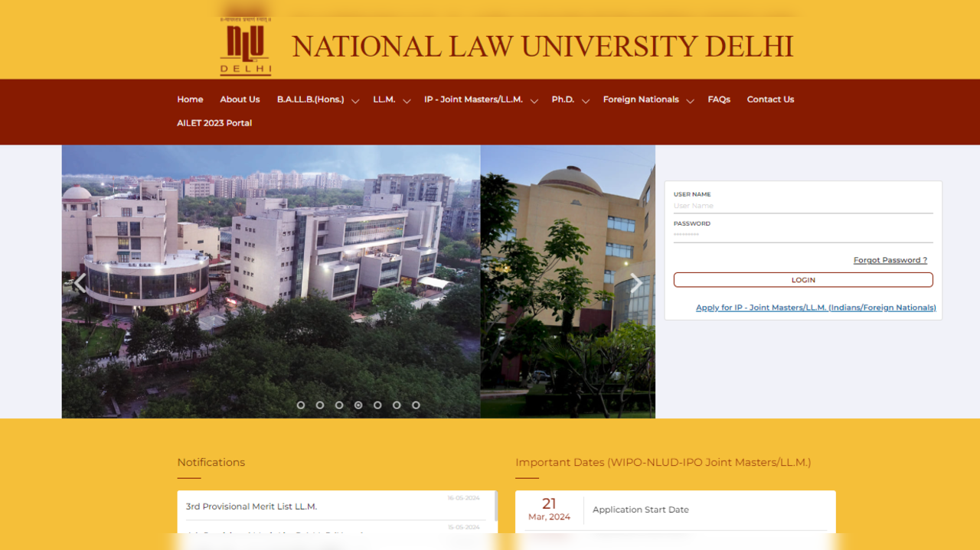Click the User Name input field
This screenshot has width=980, height=550.
click(802, 205)
